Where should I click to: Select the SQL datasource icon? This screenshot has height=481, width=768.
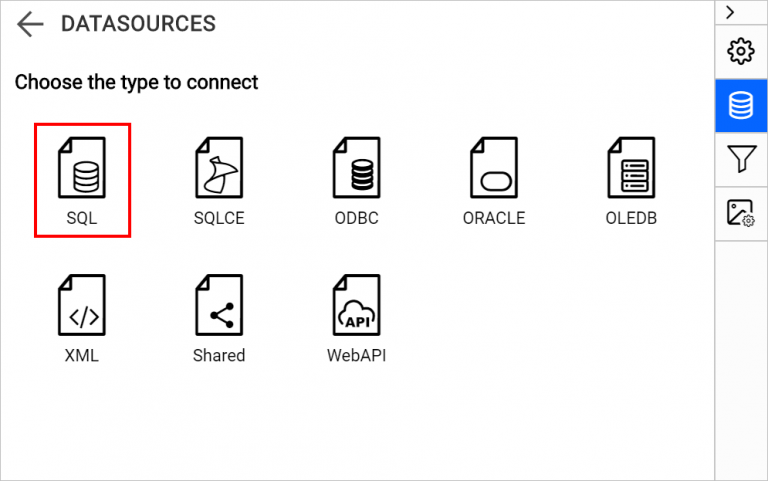[83, 169]
